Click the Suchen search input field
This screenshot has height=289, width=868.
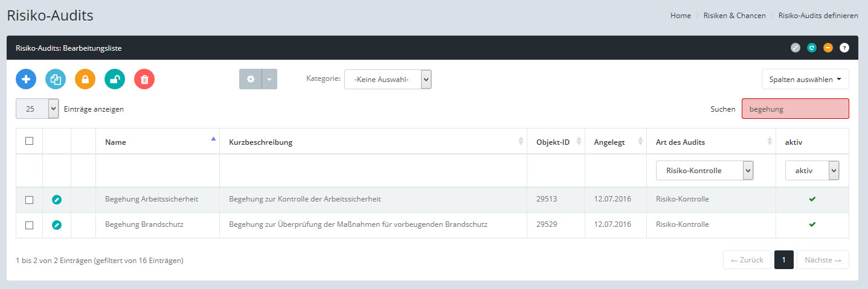coord(795,109)
